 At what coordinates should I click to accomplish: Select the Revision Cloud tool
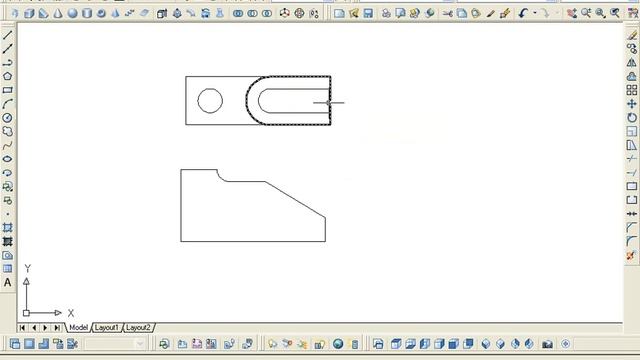pos(7,131)
